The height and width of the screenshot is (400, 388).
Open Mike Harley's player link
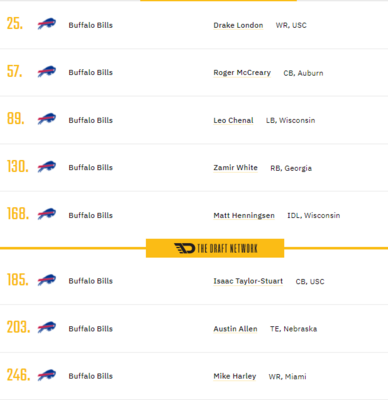[235, 376]
